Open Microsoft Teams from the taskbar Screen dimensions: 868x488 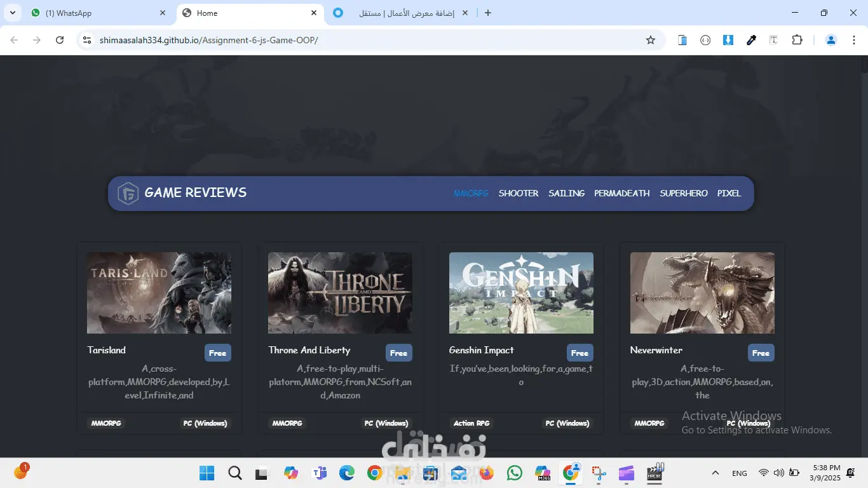(x=319, y=473)
